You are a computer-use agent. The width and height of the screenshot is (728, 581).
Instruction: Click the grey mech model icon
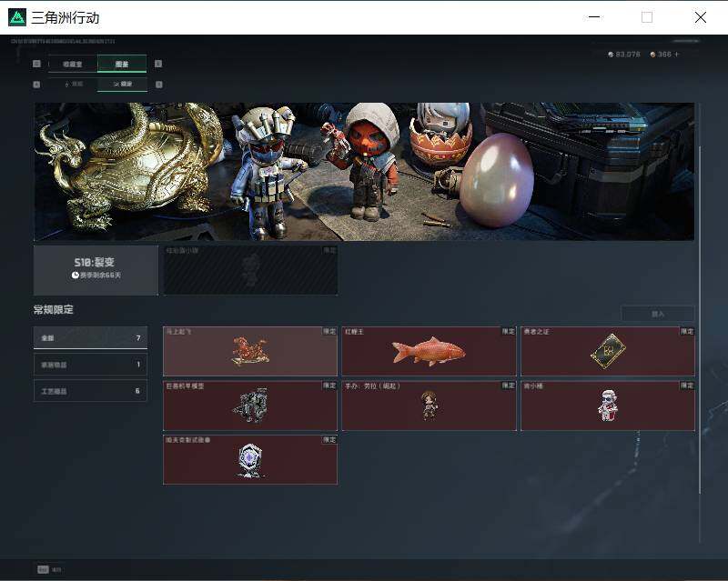(x=251, y=406)
